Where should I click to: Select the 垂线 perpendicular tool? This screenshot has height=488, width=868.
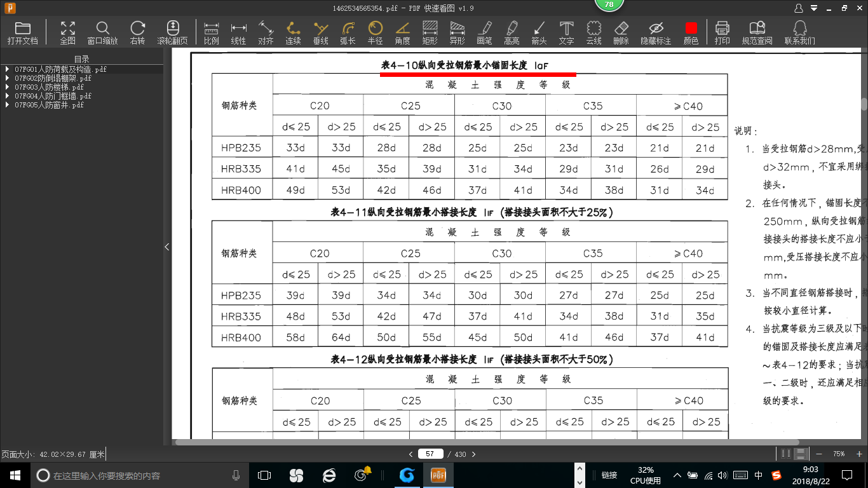(321, 32)
